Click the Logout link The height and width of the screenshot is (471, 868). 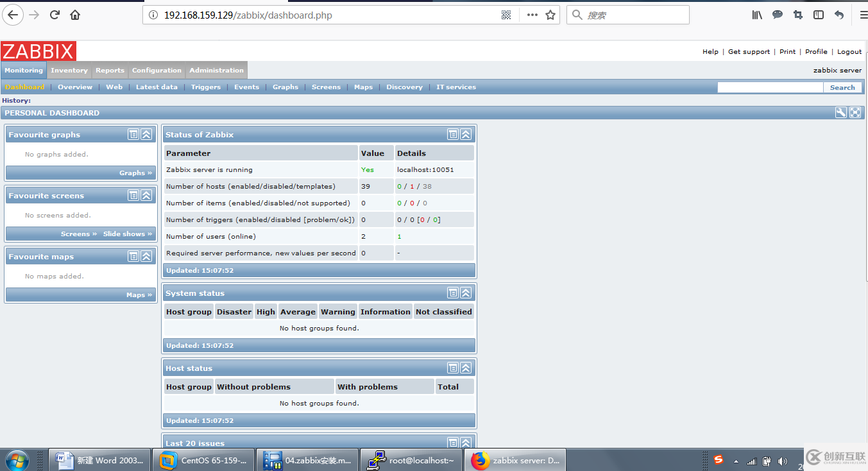click(x=849, y=52)
